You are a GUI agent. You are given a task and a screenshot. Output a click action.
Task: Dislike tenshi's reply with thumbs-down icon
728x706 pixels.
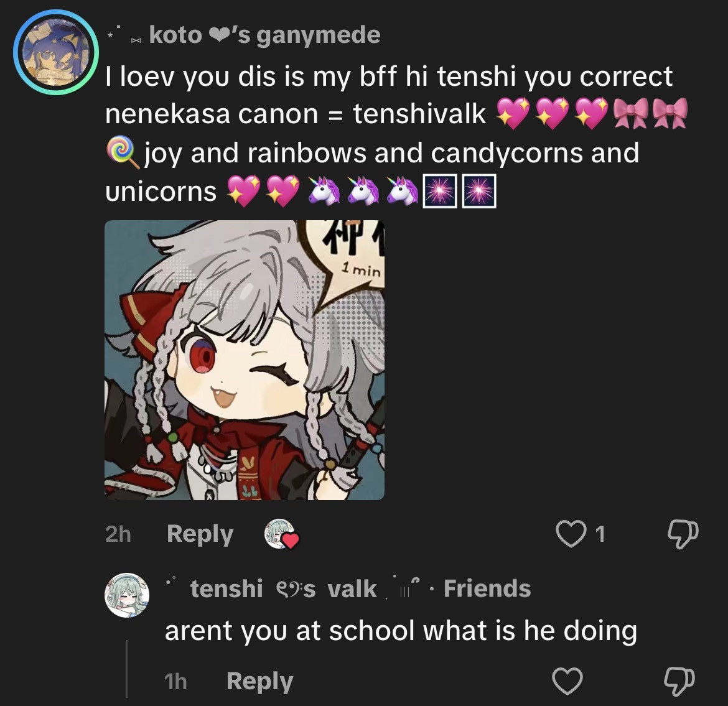(679, 681)
